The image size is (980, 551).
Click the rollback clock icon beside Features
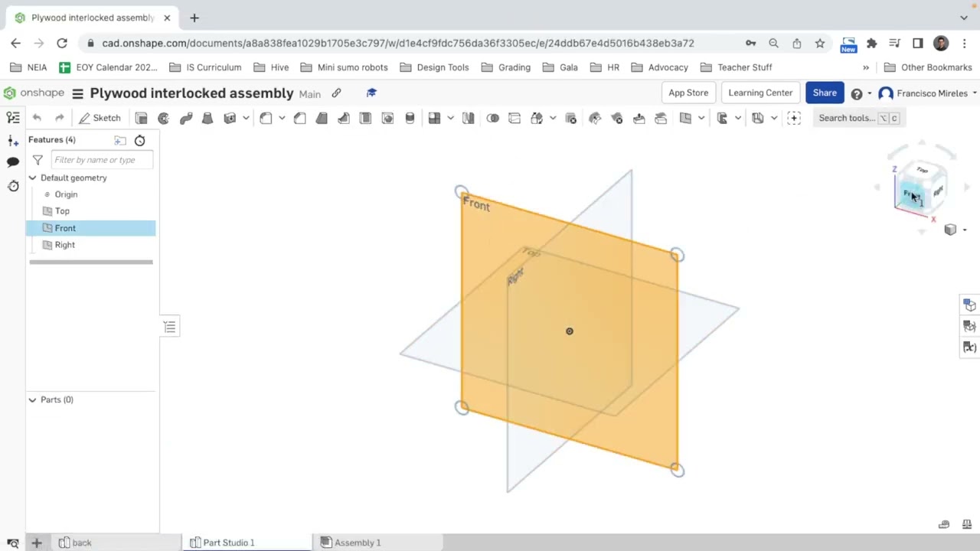point(139,140)
